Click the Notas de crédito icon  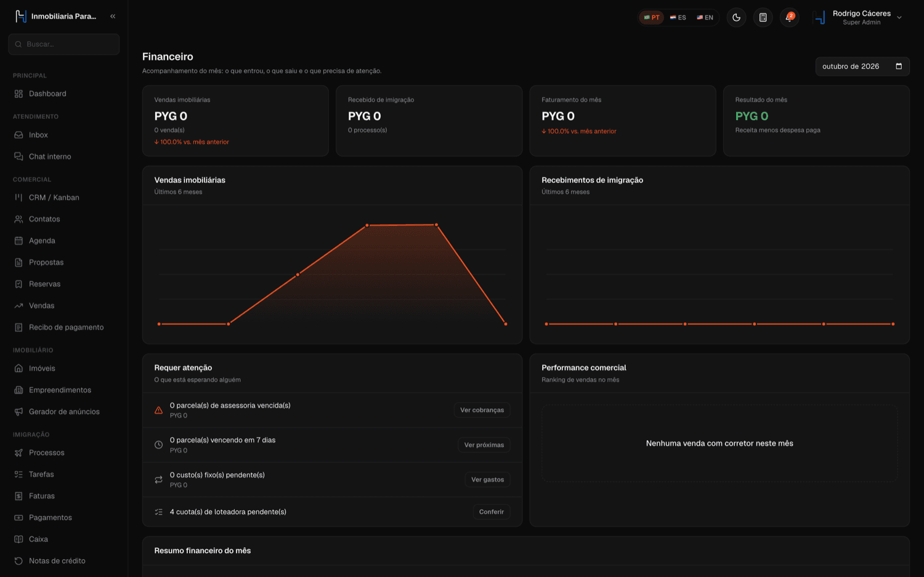point(18,560)
